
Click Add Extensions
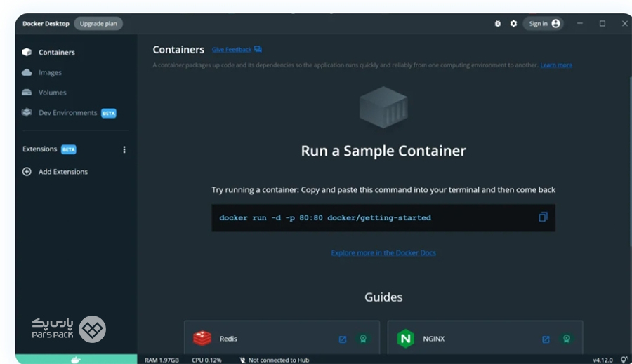62,172
